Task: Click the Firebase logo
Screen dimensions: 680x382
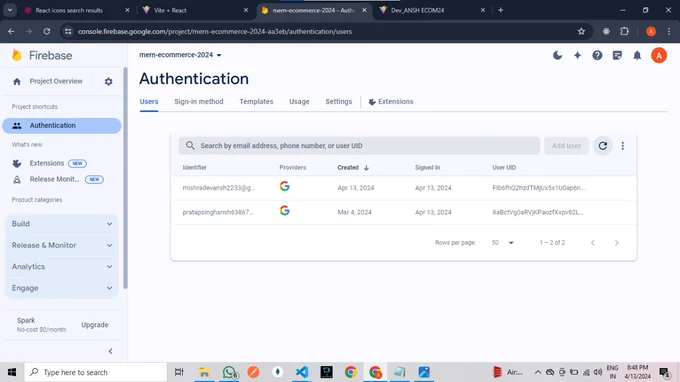Action: pyautogui.click(x=42, y=56)
